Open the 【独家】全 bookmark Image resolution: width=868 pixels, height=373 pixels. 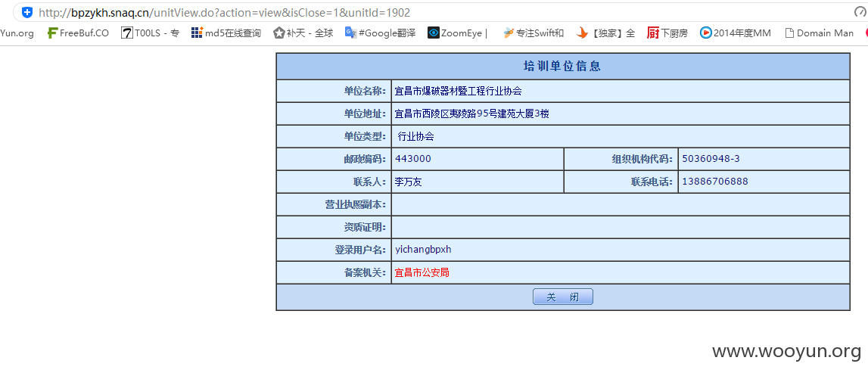point(605,33)
